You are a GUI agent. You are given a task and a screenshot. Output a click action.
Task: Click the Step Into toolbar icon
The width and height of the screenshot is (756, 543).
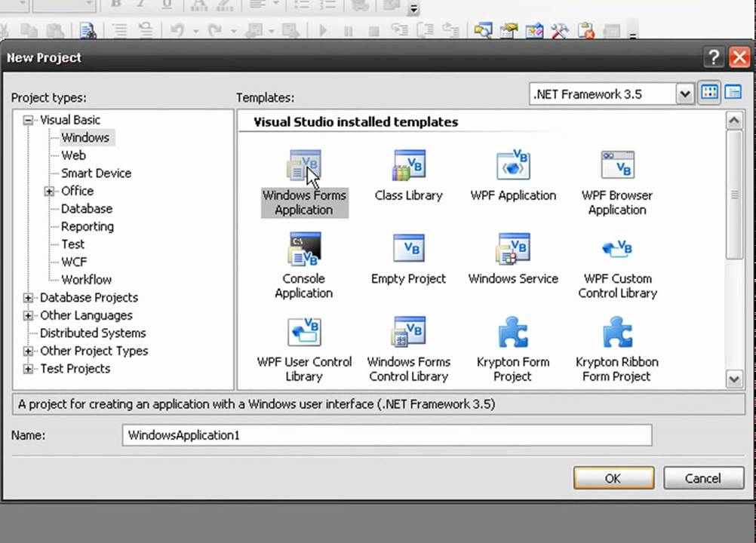(x=400, y=31)
